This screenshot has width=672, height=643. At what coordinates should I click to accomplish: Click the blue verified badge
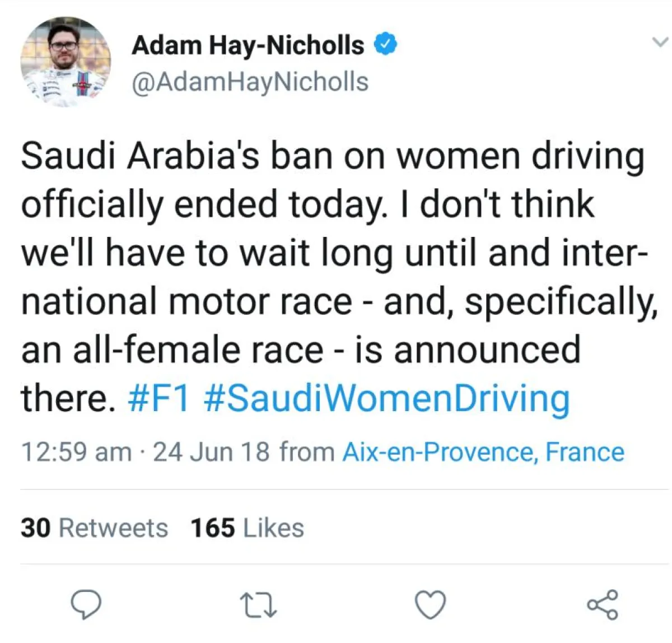point(386,45)
